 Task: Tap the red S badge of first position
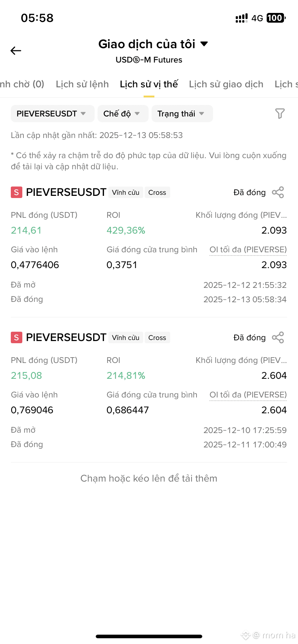17,192
